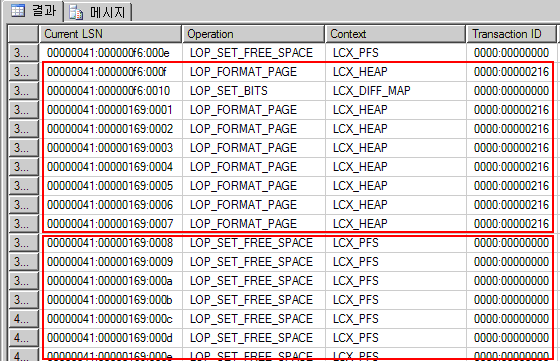Select LSN cell 00000041:00000169:0002
The height and width of the screenshot is (364, 560).
pos(111,129)
